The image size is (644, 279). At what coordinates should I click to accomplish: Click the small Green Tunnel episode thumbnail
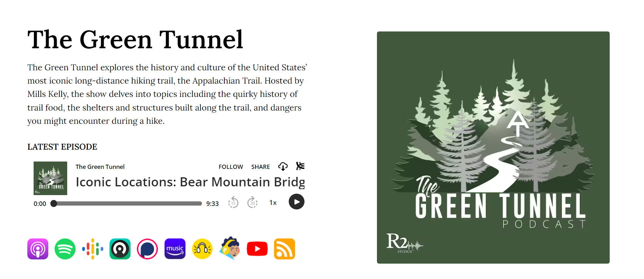(x=50, y=178)
